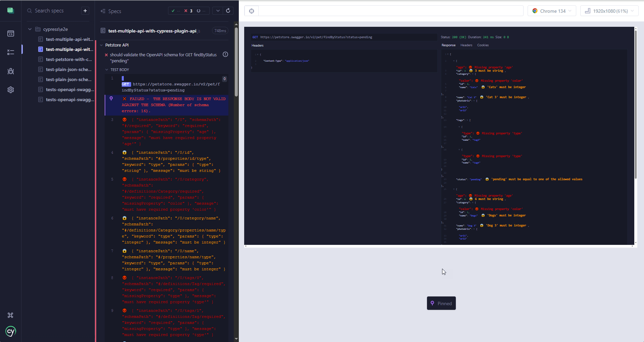Screen dimensions: 644x342
Task: Open the Chrome 134 browser dropdown
Action: 551,10
